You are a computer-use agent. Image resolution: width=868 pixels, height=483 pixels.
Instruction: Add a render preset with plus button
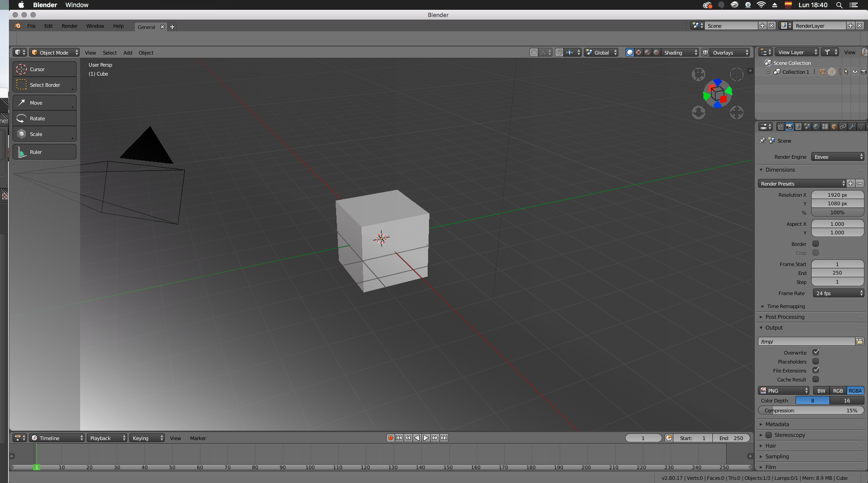(x=851, y=183)
